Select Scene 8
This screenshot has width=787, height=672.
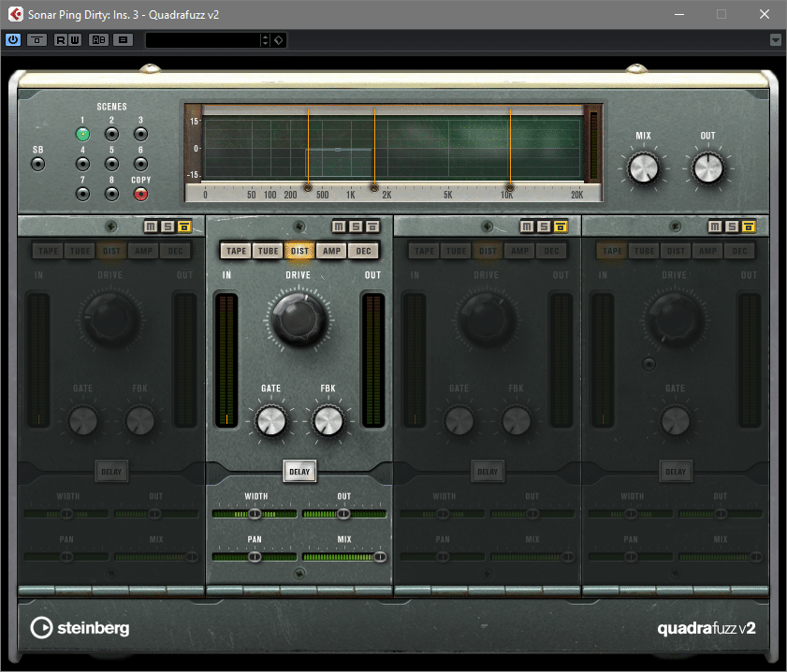click(x=112, y=194)
